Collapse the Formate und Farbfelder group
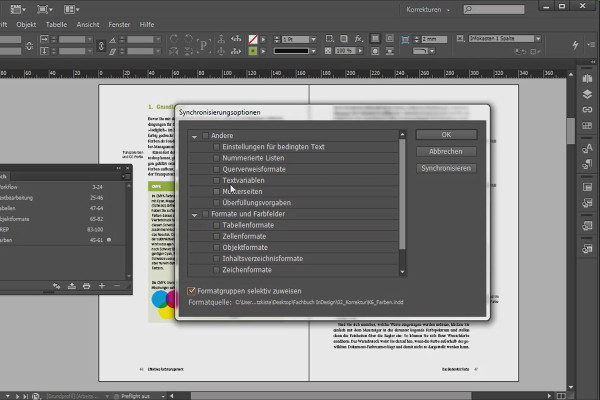 [194, 215]
